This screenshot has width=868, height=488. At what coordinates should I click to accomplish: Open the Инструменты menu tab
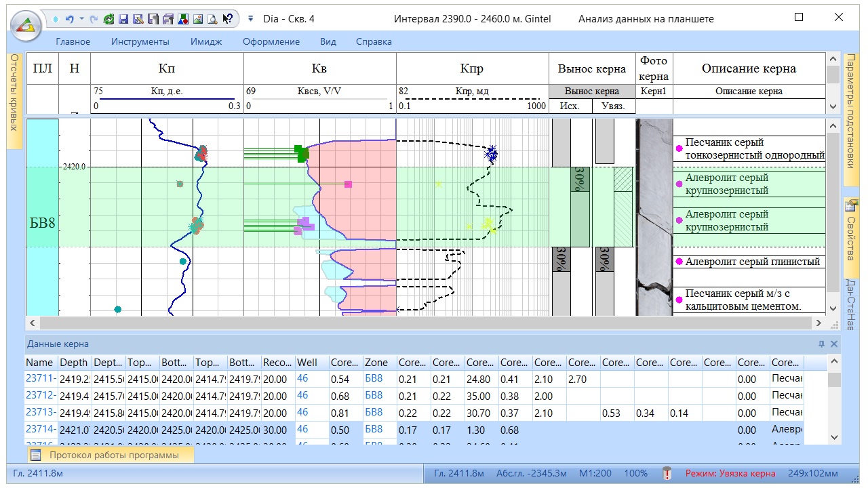point(140,42)
